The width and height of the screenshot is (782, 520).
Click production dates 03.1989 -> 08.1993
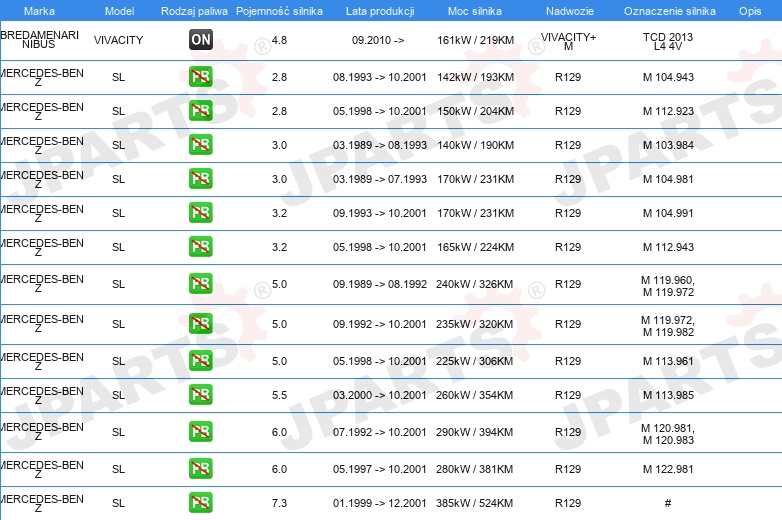click(x=380, y=145)
